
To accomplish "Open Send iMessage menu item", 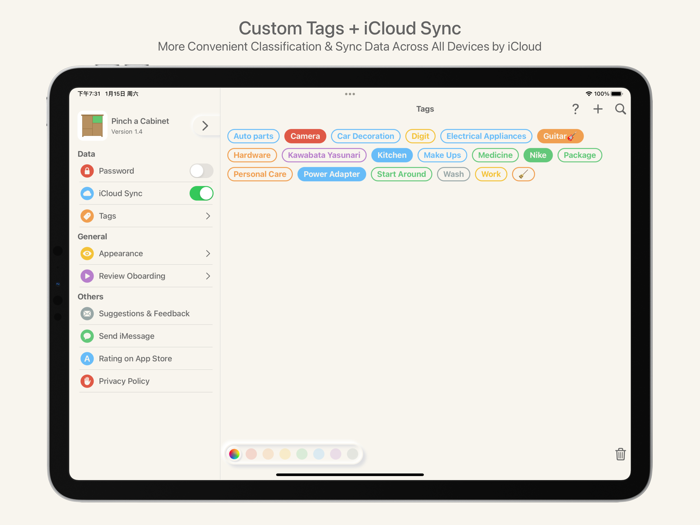I will 146,336.
